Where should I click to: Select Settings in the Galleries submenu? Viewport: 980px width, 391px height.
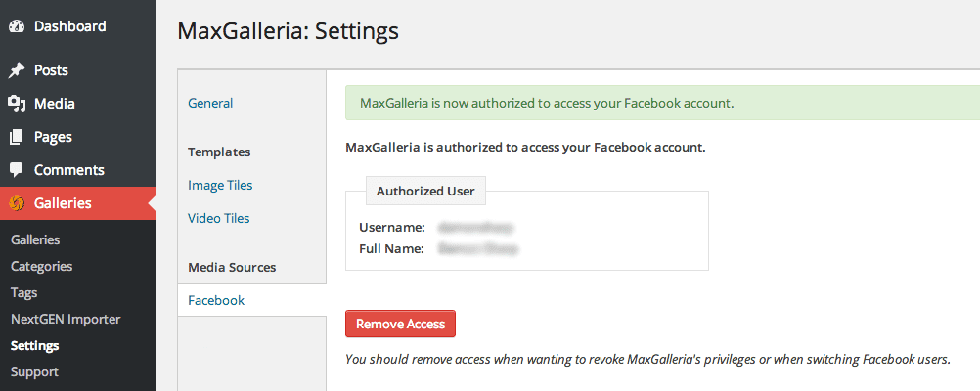34,345
